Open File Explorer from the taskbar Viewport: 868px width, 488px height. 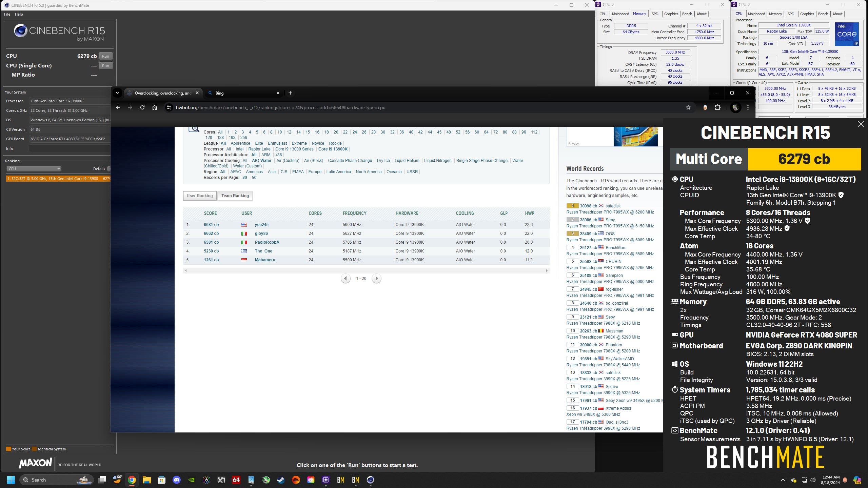tap(147, 480)
